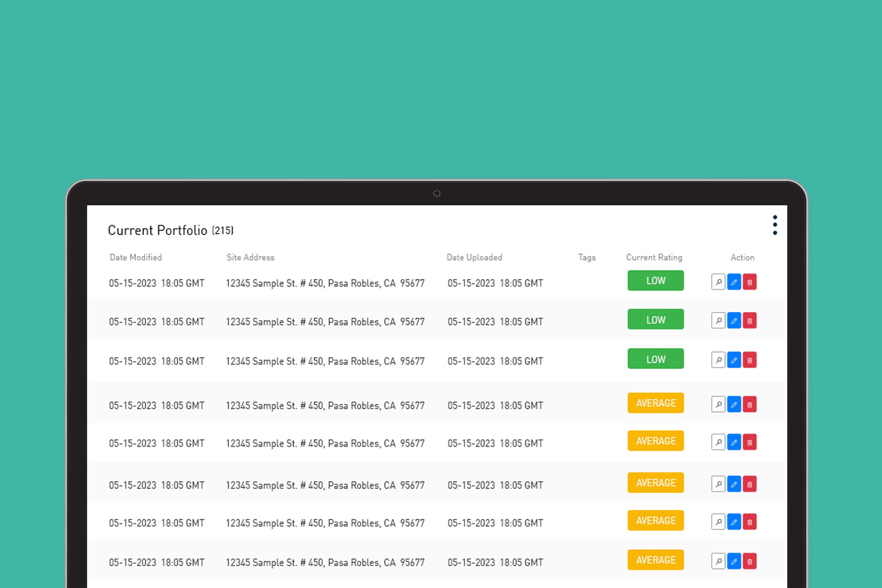Screen dimensions: 882x588
Task: Click the Tags column header
Action: click(x=587, y=258)
